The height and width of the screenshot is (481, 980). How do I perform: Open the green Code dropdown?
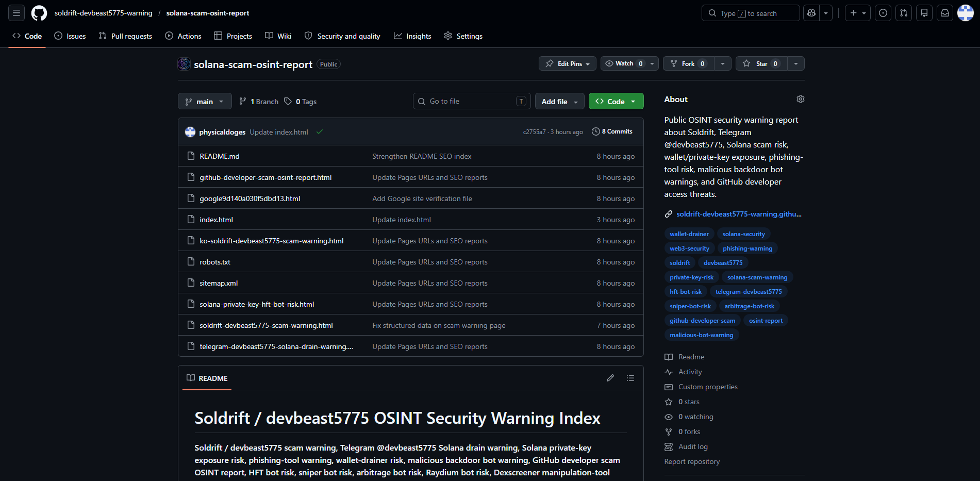tap(616, 102)
